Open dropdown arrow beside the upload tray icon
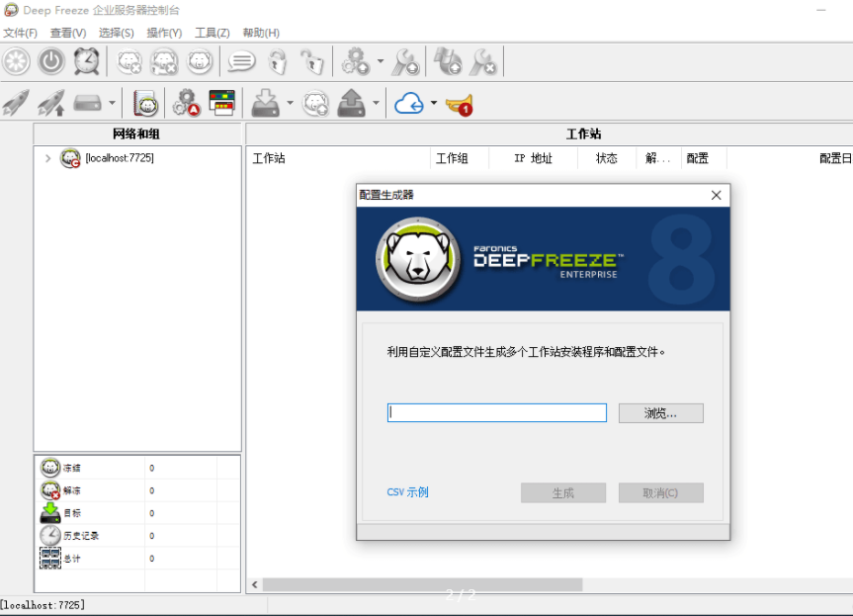The image size is (853, 616). click(x=376, y=103)
